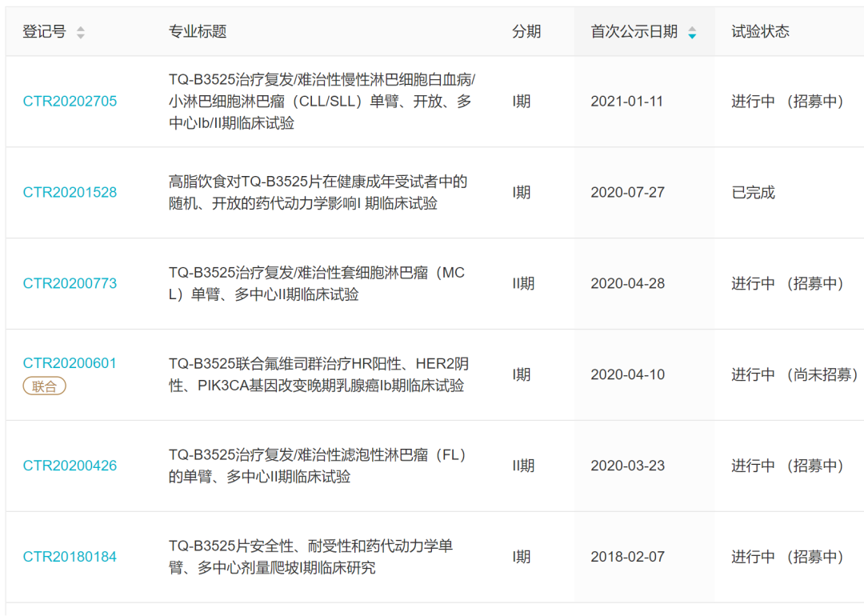Open trial CTR20180184 link

[70, 557]
